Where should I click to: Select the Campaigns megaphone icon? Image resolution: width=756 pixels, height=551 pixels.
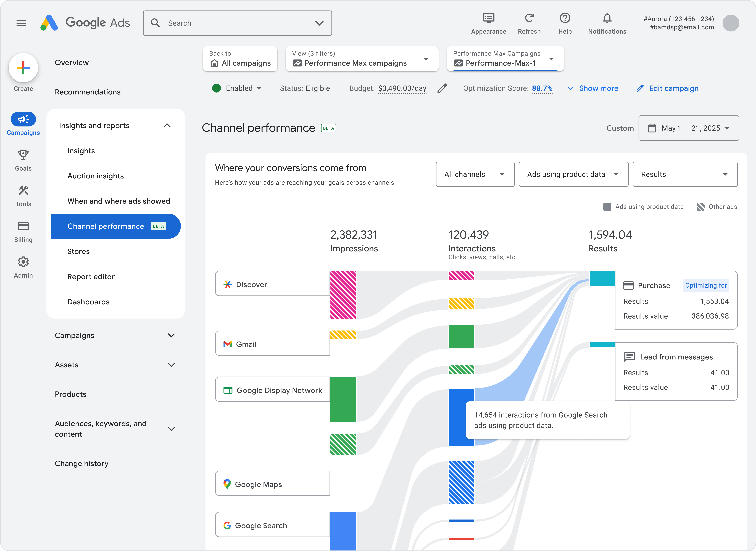[x=23, y=119]
